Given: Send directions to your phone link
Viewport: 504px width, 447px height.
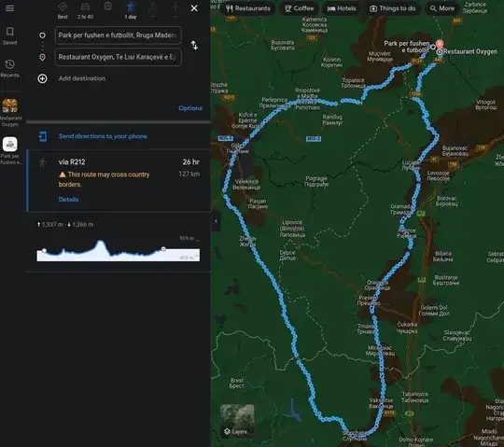Looking at the screenshot, I should coord(103,136).
